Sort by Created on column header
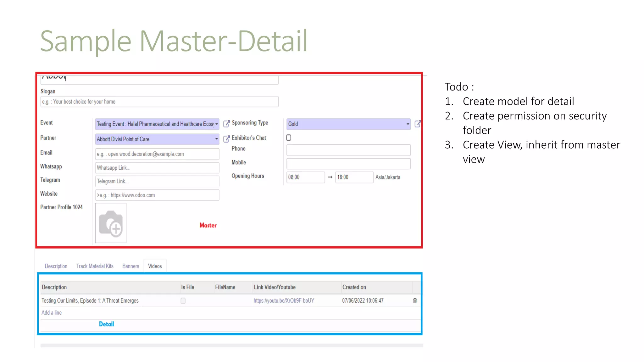This screenshot has height=362, width=644. pyautogui.click(x=354, y=287)
